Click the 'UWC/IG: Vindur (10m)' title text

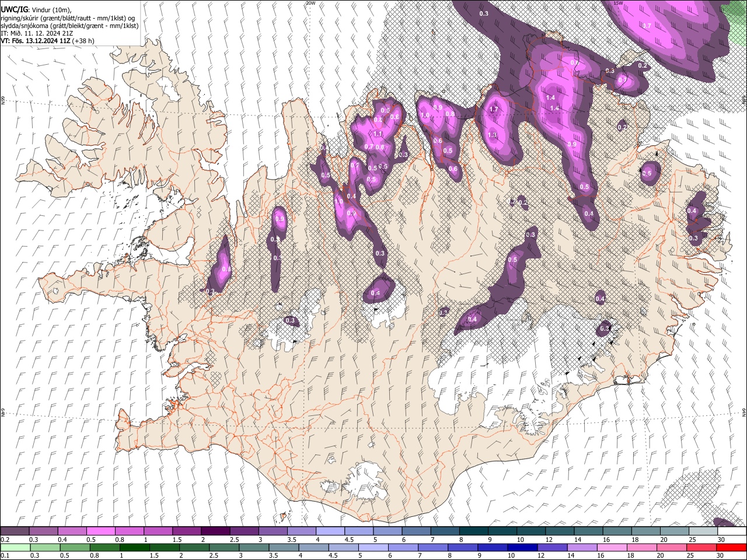pos(35,10)
